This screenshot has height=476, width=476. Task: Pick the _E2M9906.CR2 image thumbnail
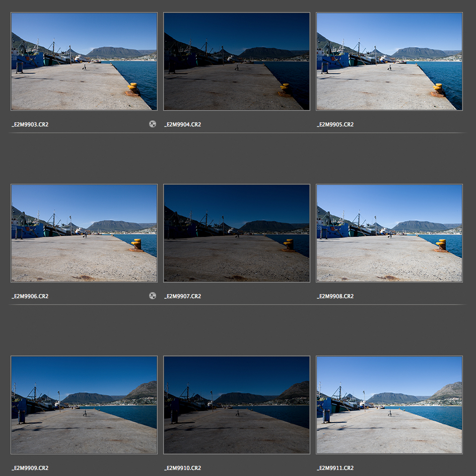(x=84, y=233)
